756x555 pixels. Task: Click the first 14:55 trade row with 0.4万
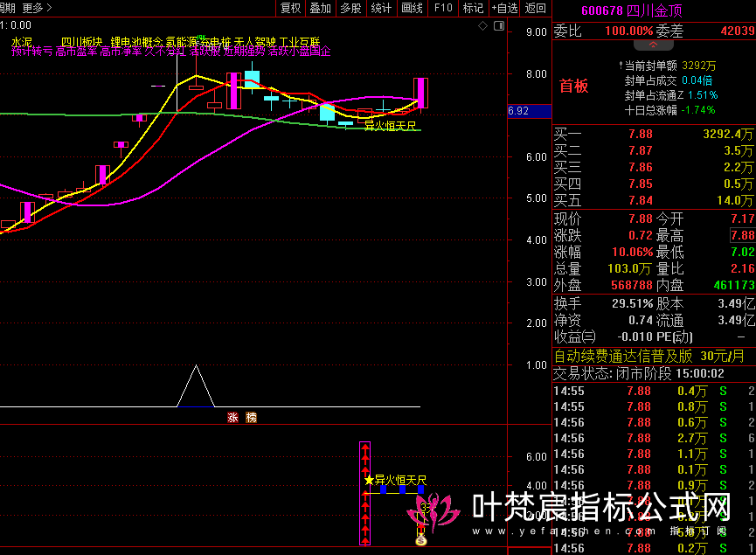pos(654,391)
